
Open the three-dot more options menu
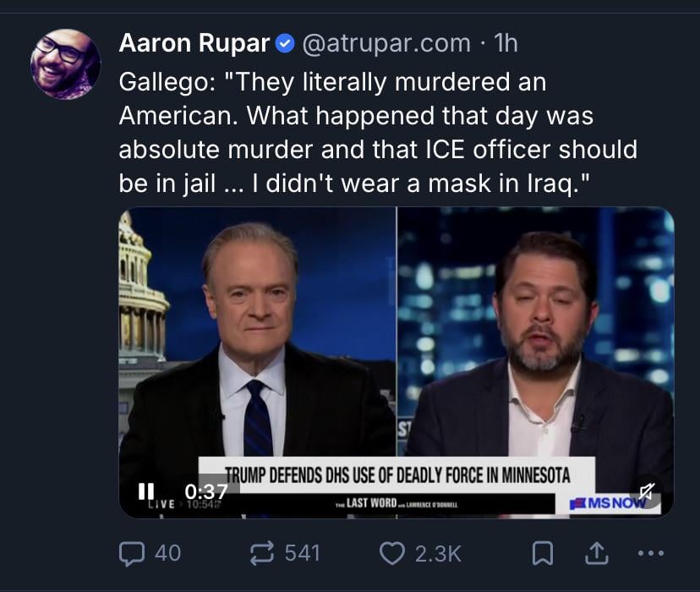649,553
